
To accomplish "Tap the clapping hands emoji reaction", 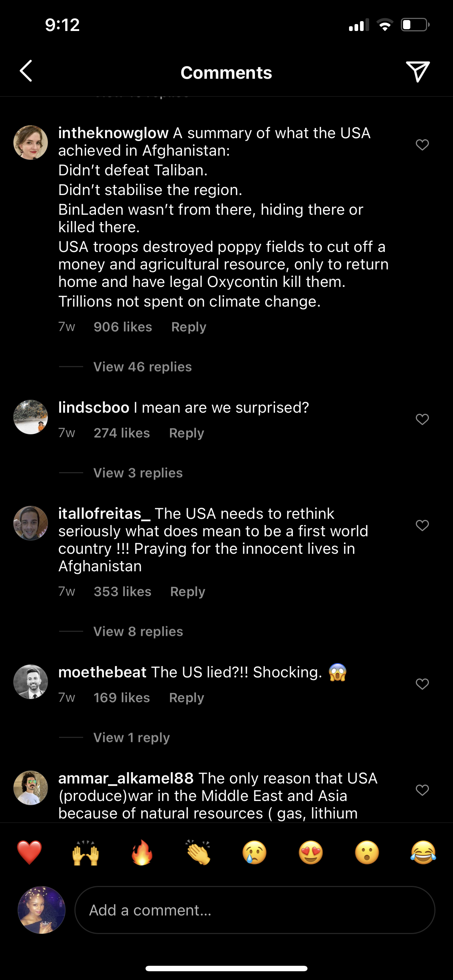I will tap(198, 852).
